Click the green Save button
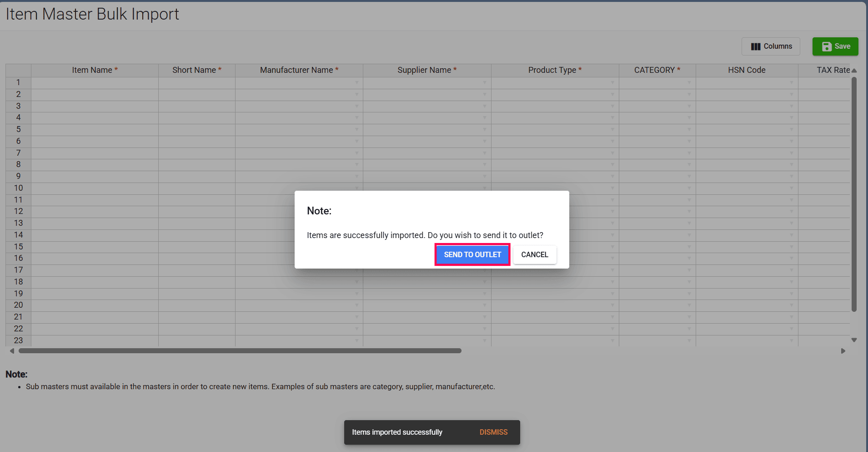The width and height of the screenshot is (868, 452). coord(835,46)
